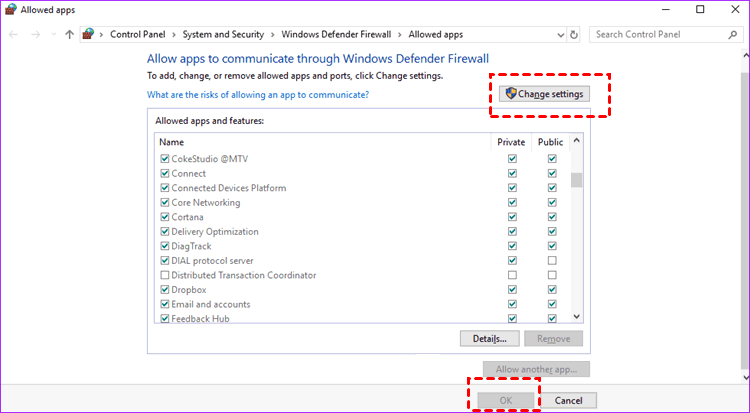This screenshot has width=750, height=413.
Task: Go up one level with the Up arrow
Action: pyautogui.click(x=69, y=34)
